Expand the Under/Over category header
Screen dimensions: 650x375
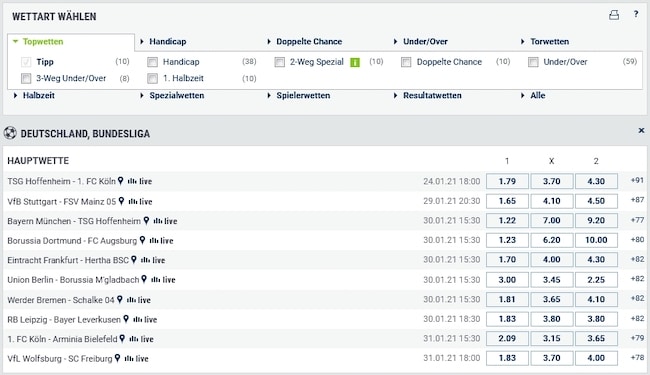click(421, 41)
